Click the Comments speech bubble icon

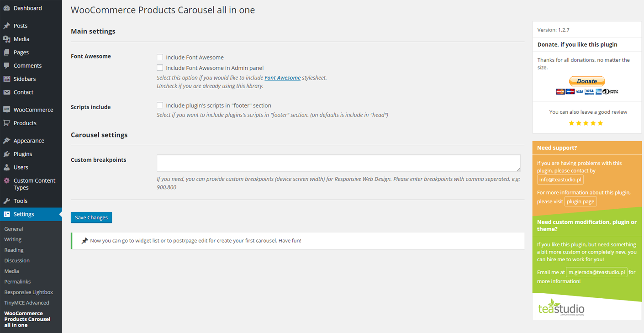[x=7, y=66]
